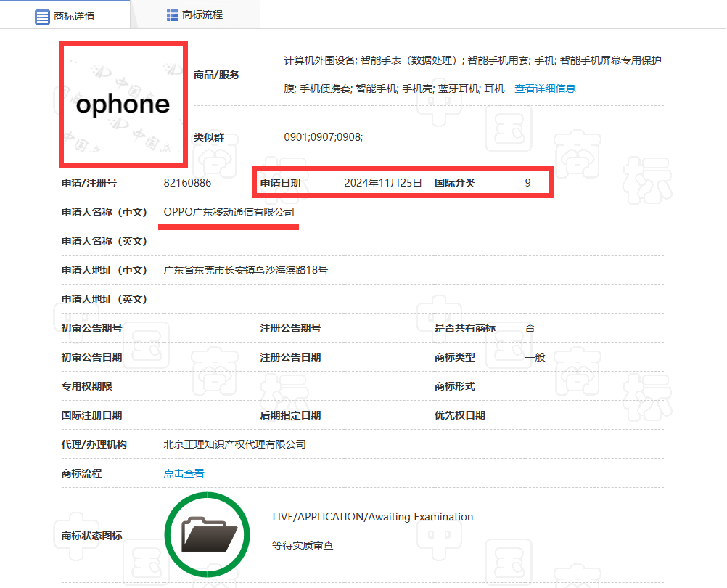Screen dimensions: 727x588
Task: Click the 申请日期 label
Action: coord(281,183)
